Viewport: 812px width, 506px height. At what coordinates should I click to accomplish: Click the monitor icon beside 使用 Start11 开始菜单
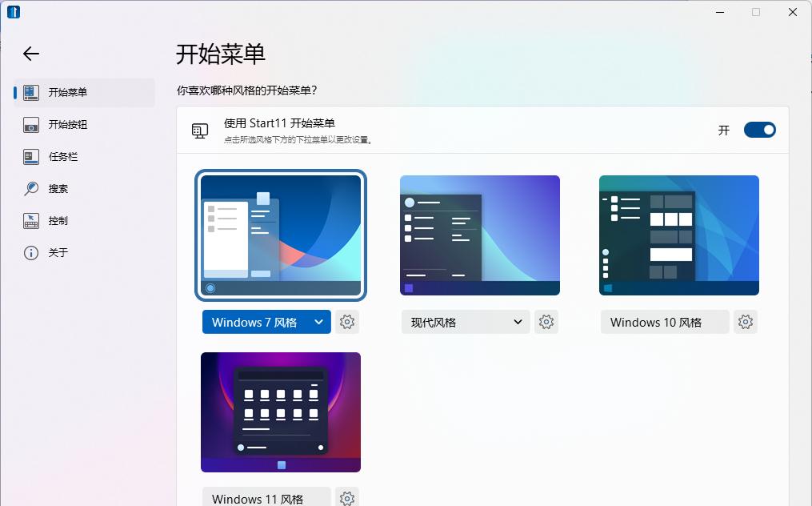200,131
